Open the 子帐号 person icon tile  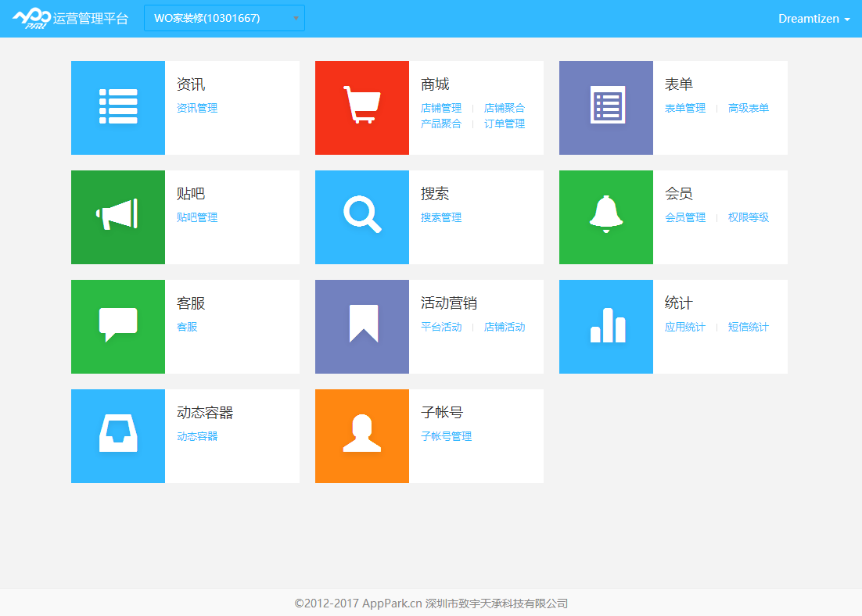pos(361,435)
